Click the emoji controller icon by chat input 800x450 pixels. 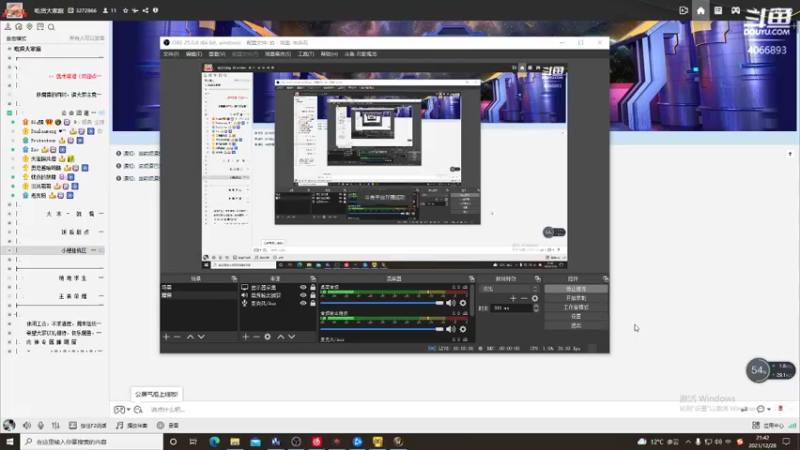pos(119,410)
